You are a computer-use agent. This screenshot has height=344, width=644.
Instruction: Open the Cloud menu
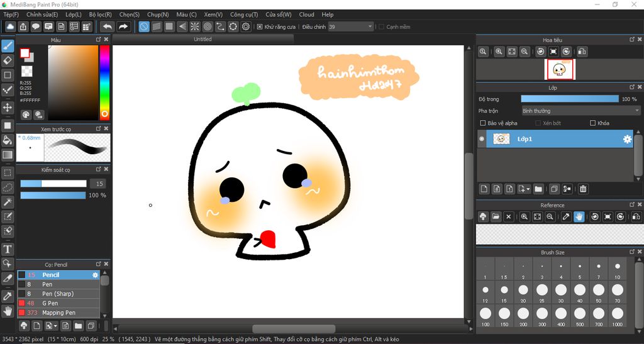coord(306,14)
